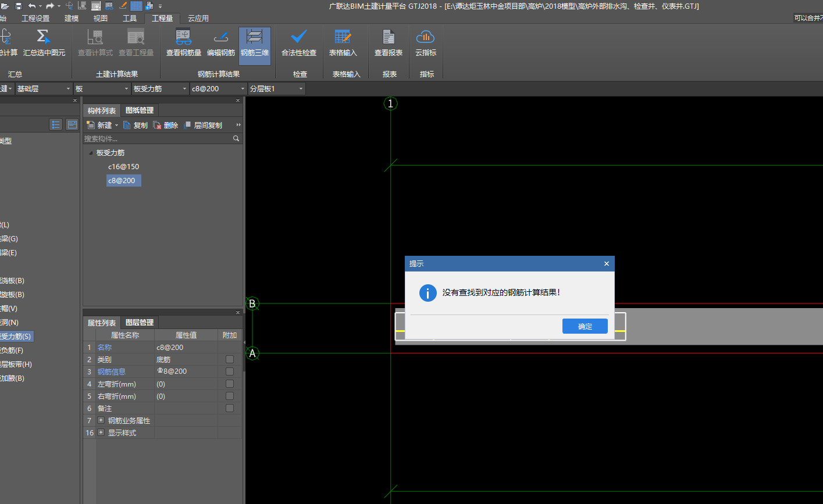This screenshot has width=823, height=504.
Task: Close the component list panel
Action: tap(238, 101)
